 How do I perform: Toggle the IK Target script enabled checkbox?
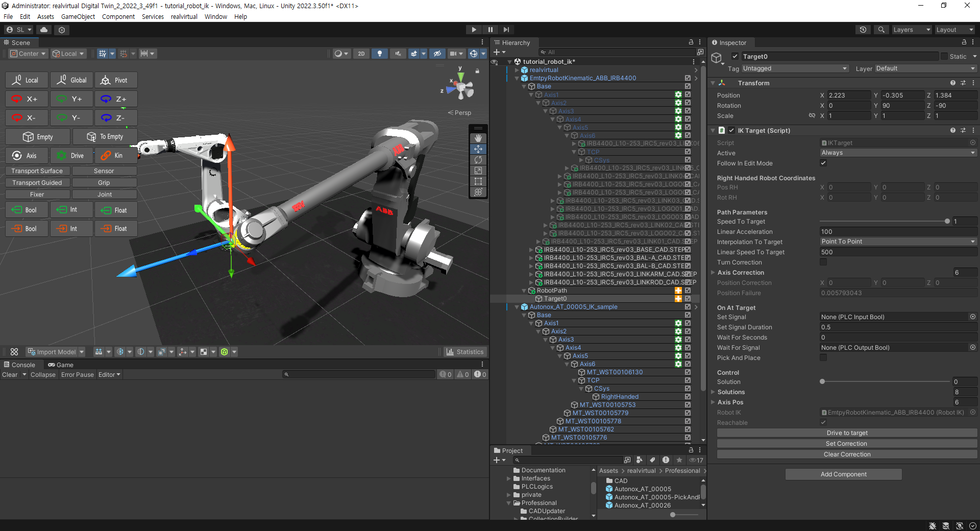tap(731, 130)
